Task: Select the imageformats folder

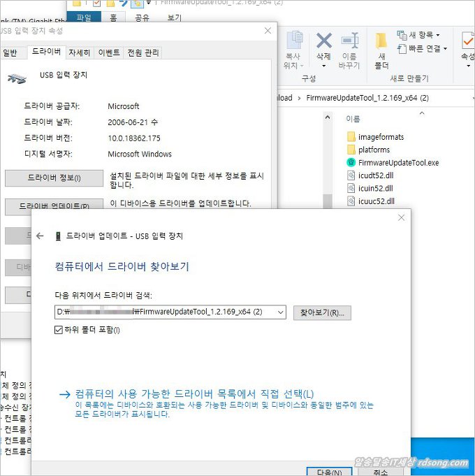Action: click(x=381, y=137)
